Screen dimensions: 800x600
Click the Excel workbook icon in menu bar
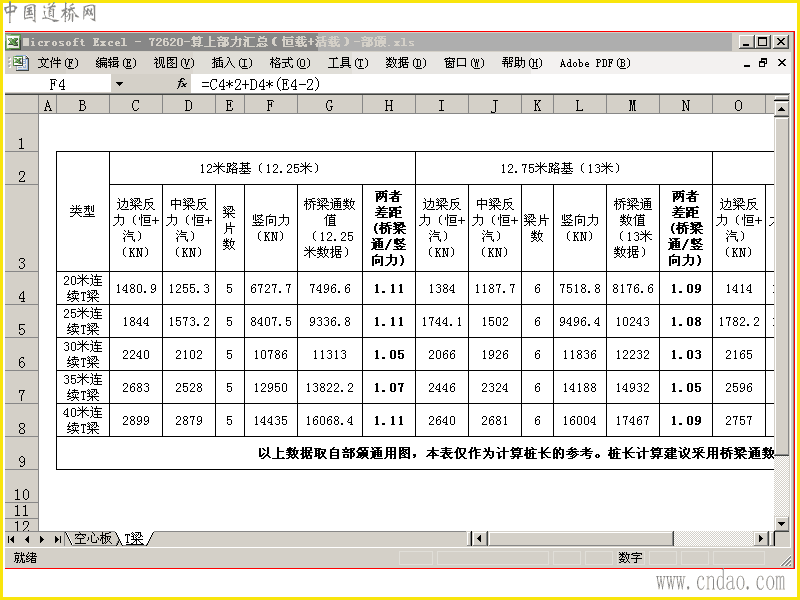[19, 63]
